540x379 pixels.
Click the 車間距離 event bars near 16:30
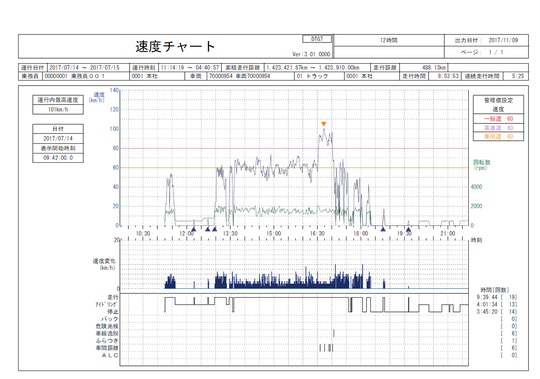(326, 348)
